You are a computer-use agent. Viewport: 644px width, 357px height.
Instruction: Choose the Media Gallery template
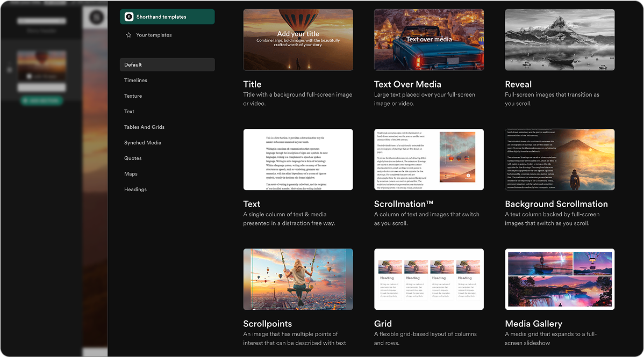560,279
